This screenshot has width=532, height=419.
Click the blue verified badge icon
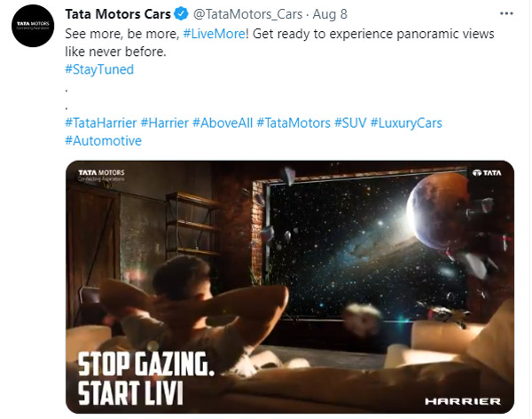click(181, 14)
